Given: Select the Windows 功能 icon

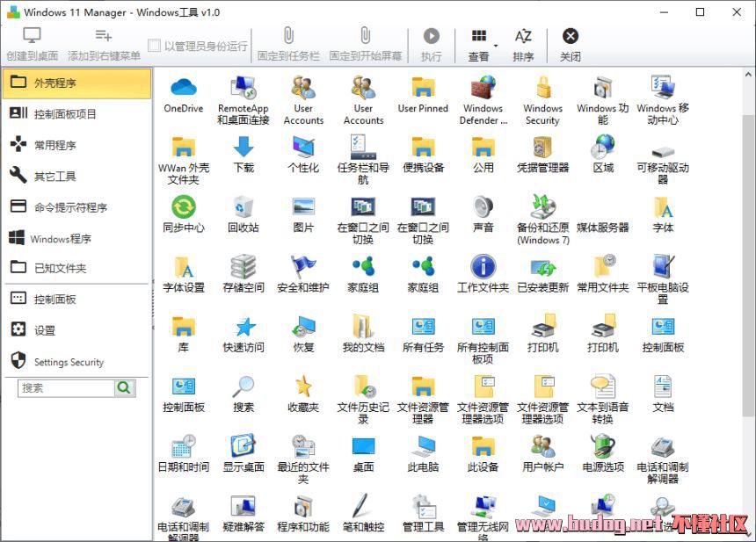Looking at the screenshot, I should pyautogui.click(x=603, y=87).
